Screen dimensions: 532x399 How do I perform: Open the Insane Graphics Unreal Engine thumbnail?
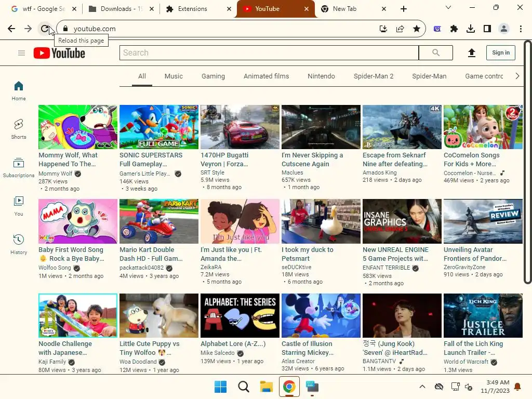tap(402, 221)
